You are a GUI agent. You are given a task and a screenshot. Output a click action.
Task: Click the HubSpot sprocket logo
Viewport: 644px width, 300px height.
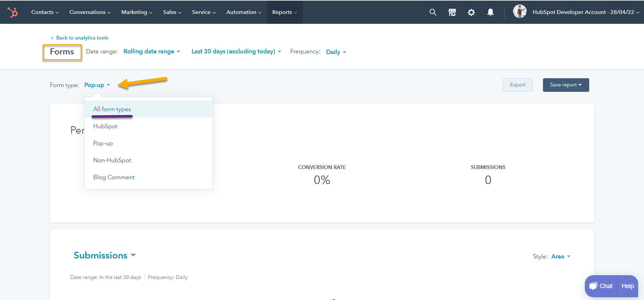[x=13, y=12]
